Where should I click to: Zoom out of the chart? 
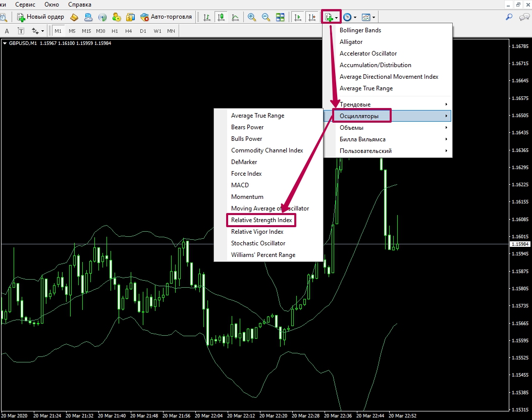pyautogui.click(x=265, y=17)
